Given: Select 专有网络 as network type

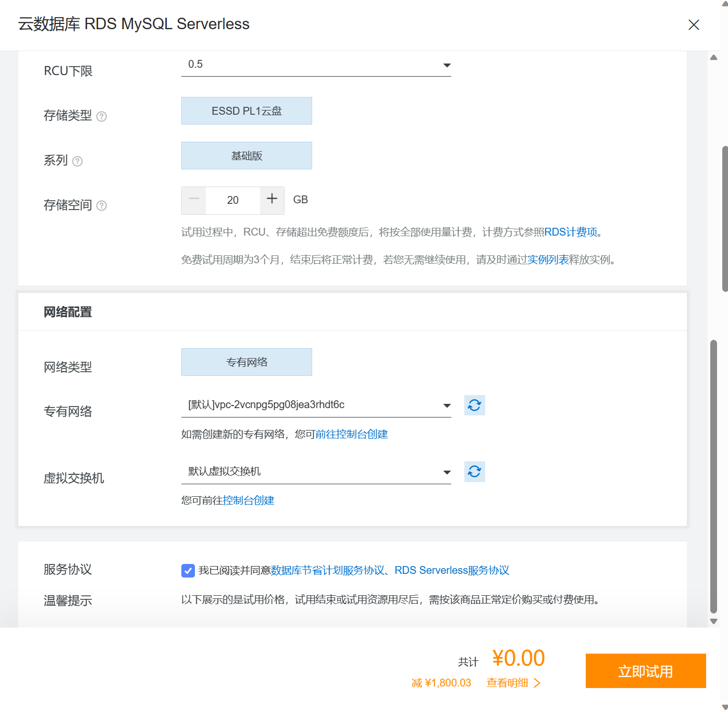Looking at the screenshot, I should click(246, 362).
